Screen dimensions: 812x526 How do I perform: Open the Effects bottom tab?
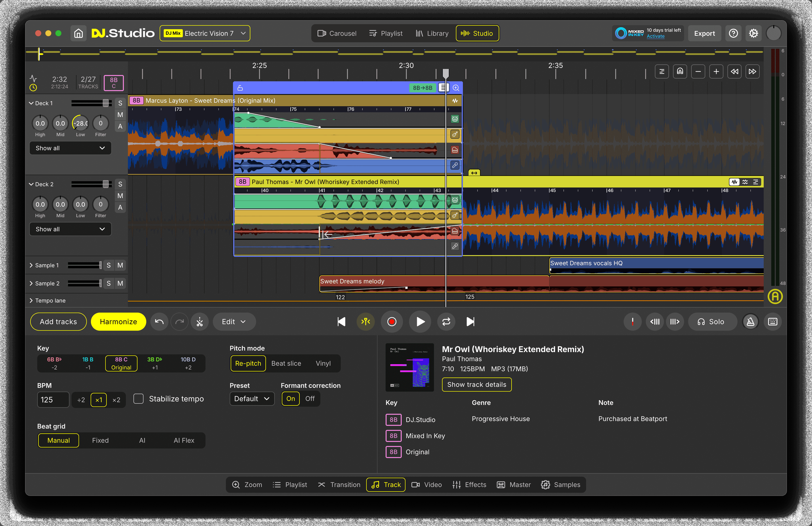click(x=469, y=485)
